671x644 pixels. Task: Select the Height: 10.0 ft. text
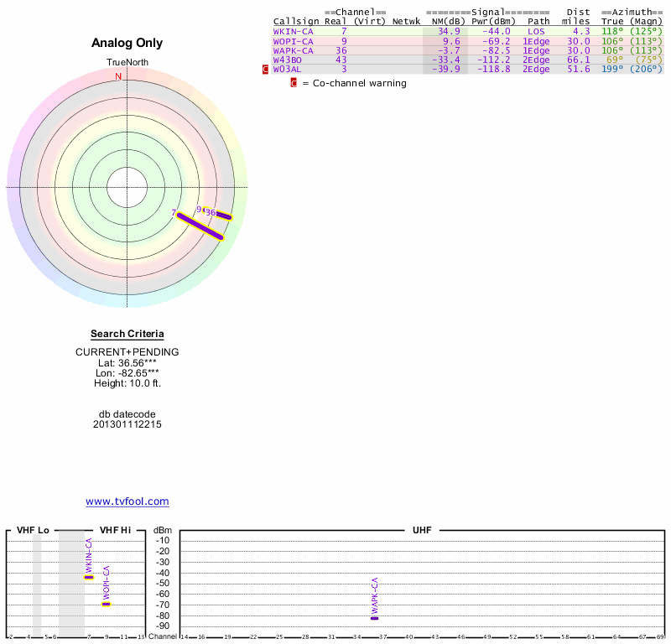(x=127, y=383)
